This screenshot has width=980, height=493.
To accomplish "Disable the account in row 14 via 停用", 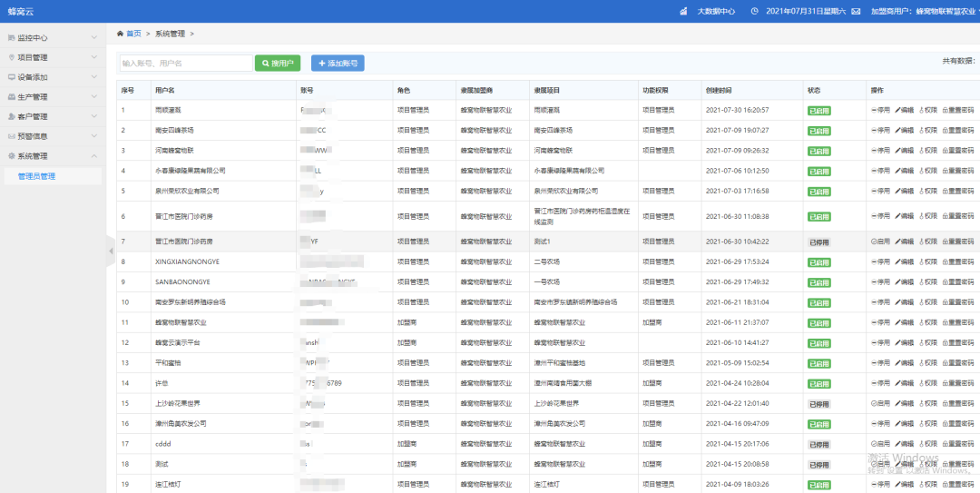I will click(x=880, y=383).
